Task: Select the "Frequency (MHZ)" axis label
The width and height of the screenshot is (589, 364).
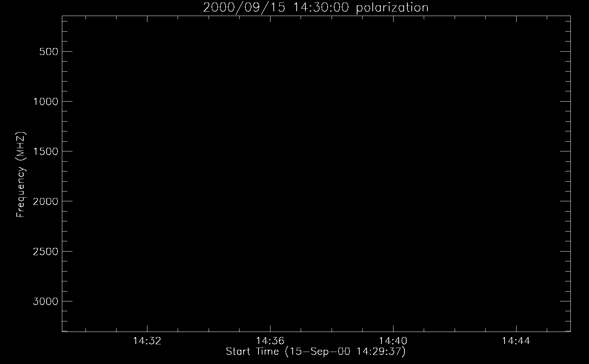Action: (x=21, y=174)
